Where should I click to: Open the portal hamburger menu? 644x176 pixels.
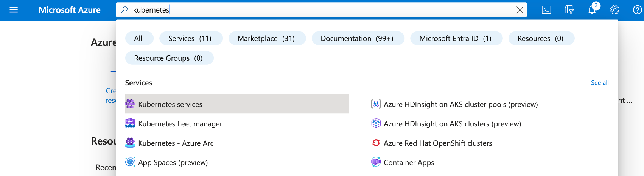tap(14, 10)
